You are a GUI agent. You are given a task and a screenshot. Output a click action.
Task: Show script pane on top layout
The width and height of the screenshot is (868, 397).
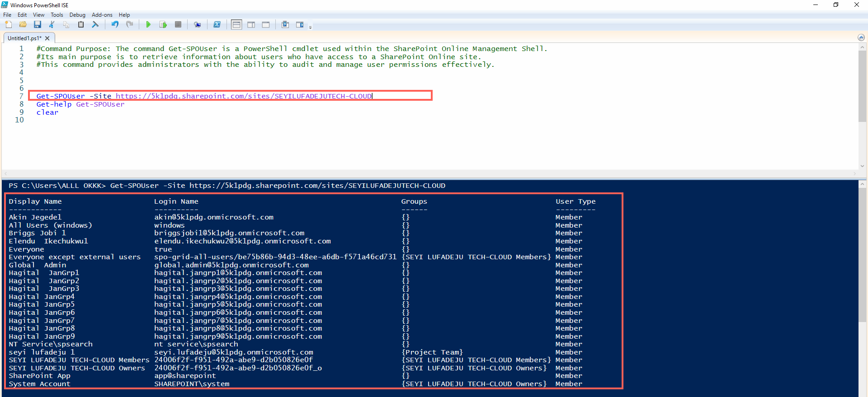point(236,24)
